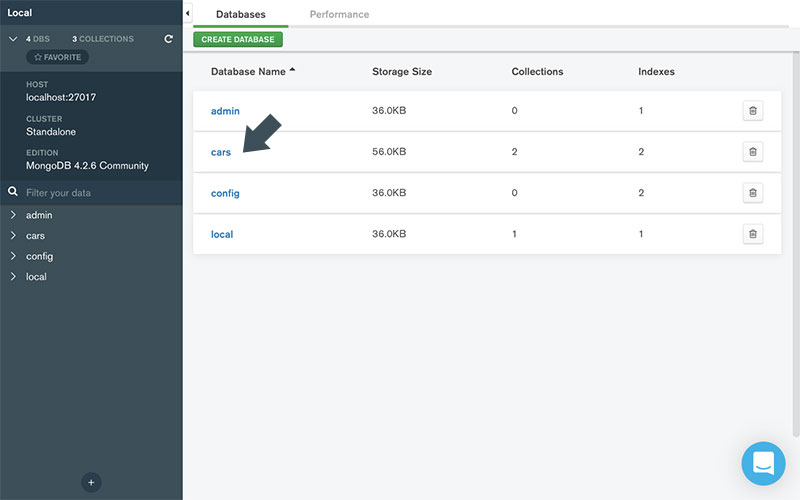Click the vertical scrollbar of databases list

tap(796, 244)
